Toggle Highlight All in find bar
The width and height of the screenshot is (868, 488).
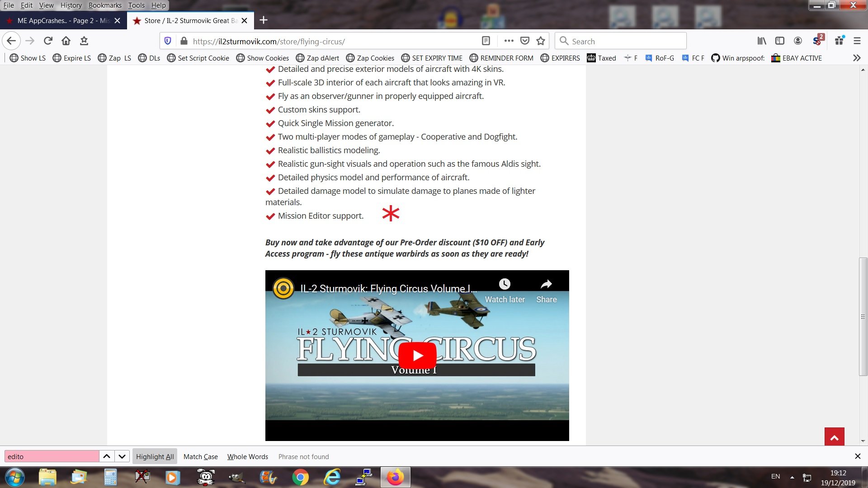pos(155,456)
